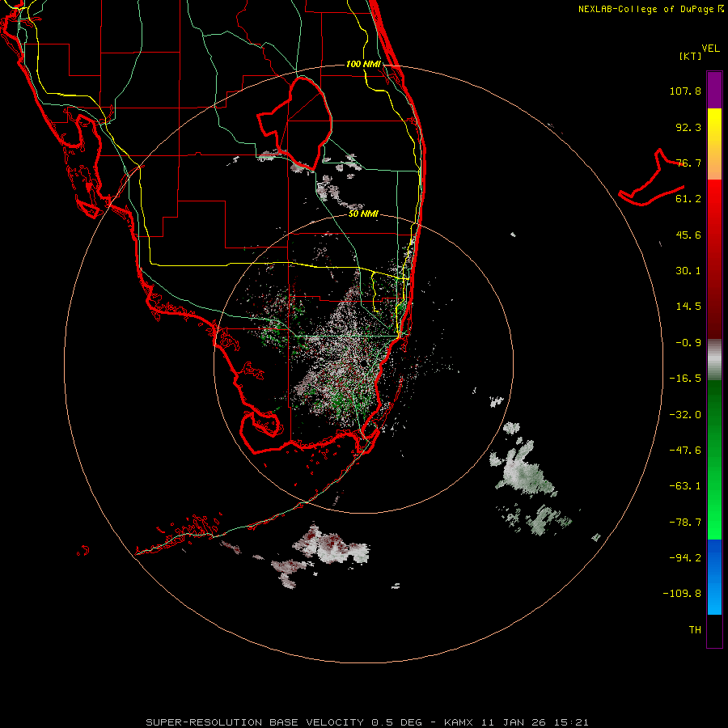Click the Super-Resolution Base Velocity caption

(x=366, y=722)
